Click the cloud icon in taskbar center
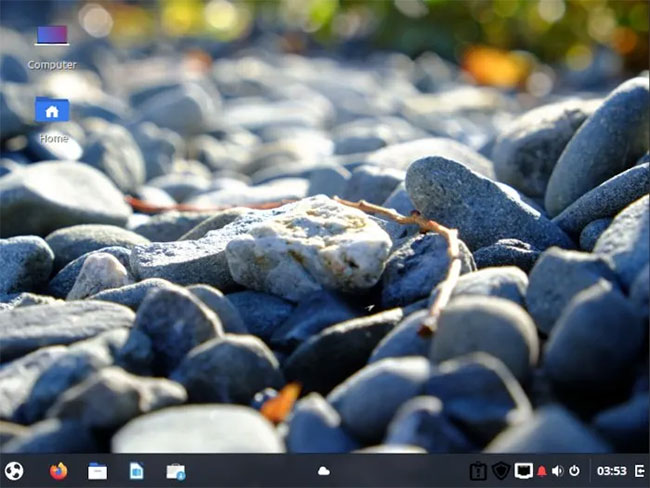This screenshot has width=650, height=488. tap(324, 471)
